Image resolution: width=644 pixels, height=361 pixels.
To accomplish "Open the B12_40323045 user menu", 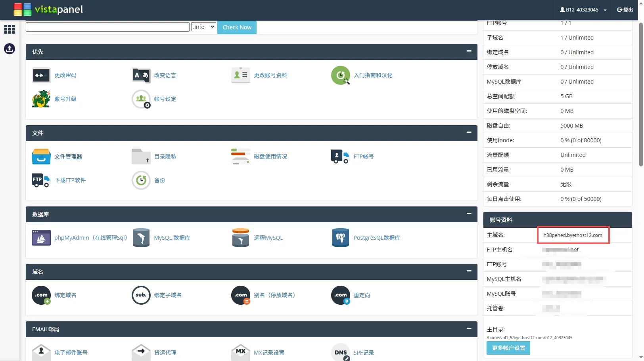I will [x=583, y=10].
